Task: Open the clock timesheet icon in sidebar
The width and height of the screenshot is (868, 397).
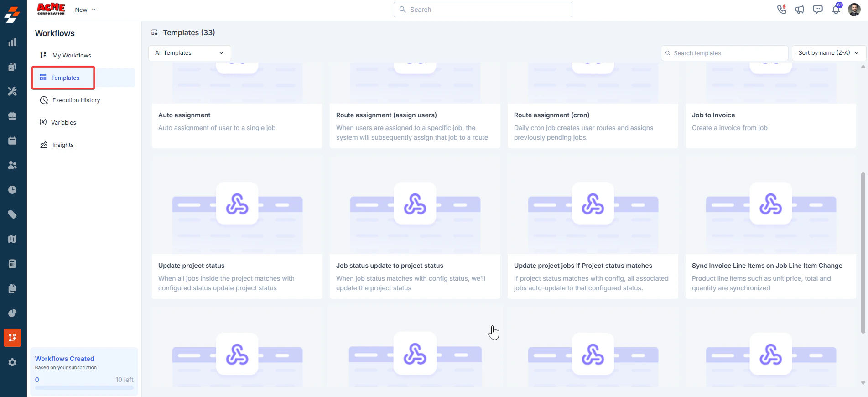Action: [12, 190]
